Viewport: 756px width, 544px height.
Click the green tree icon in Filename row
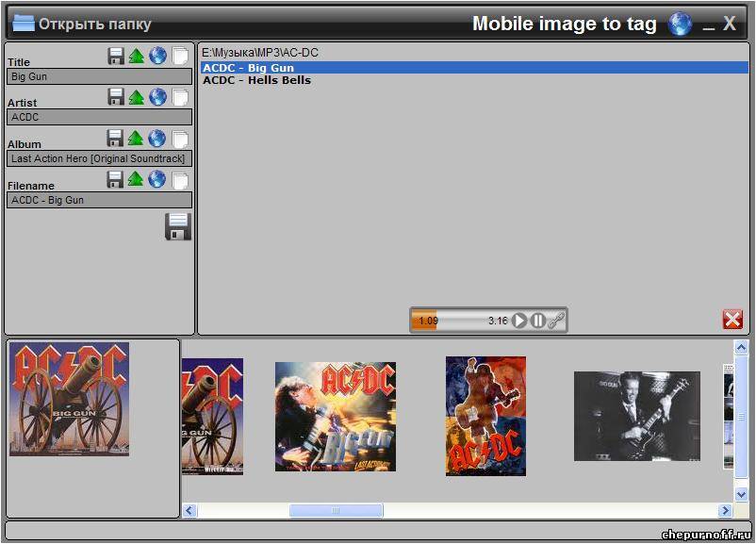pos(136,179)
